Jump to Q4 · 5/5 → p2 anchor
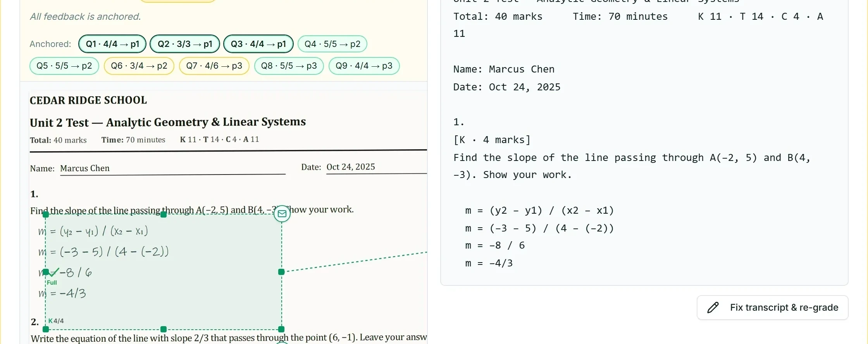This screenshot has width=868, height=344. coord(332,44)
